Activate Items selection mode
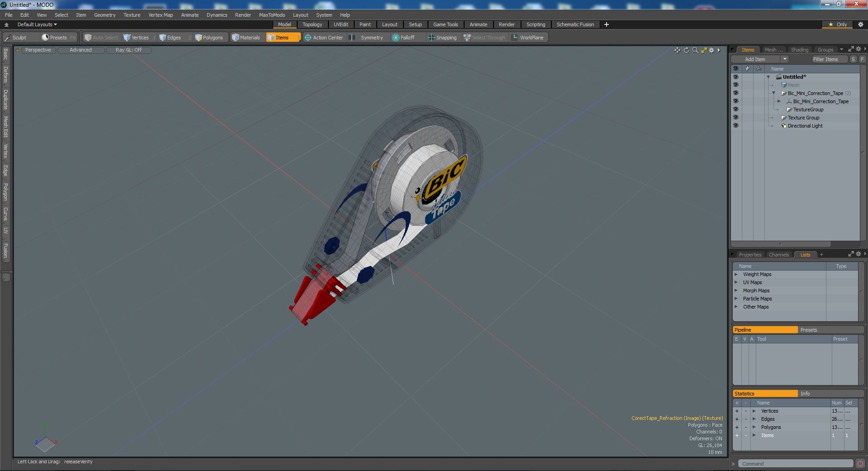The height and width of the screenshot is (471, 868). click(x=283, y=38)
